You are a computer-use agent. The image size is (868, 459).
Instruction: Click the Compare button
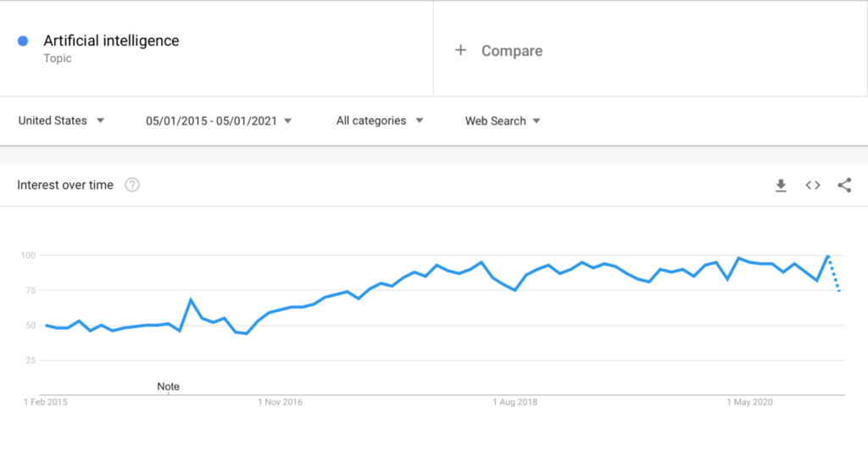pos(511,51)
